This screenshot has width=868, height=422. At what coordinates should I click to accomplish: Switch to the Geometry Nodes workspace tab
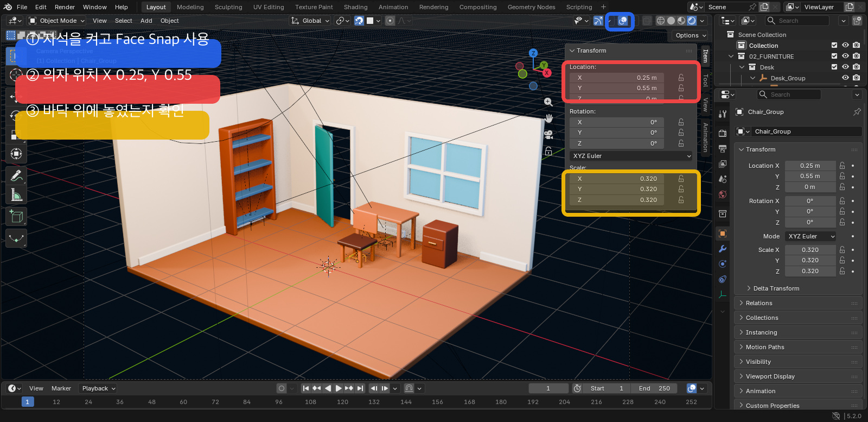[x=531, y=7]
